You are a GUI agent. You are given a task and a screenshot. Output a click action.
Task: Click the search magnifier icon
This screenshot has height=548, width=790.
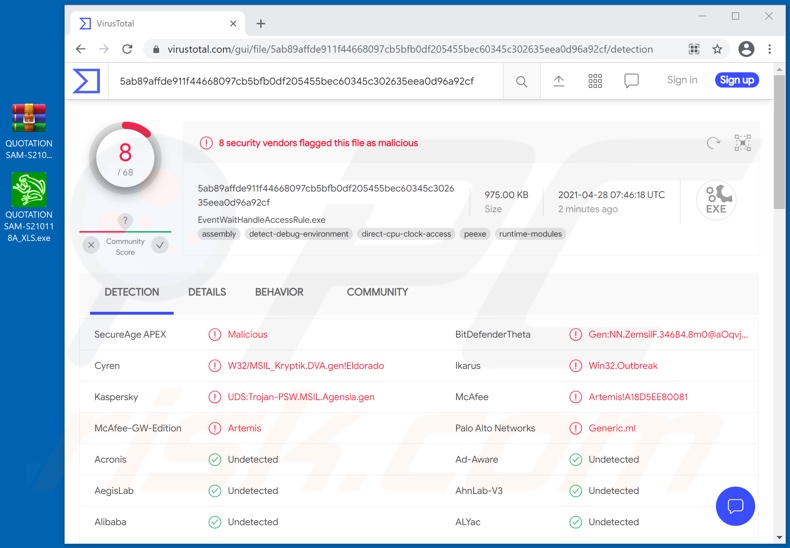click(x=521, y=82)
